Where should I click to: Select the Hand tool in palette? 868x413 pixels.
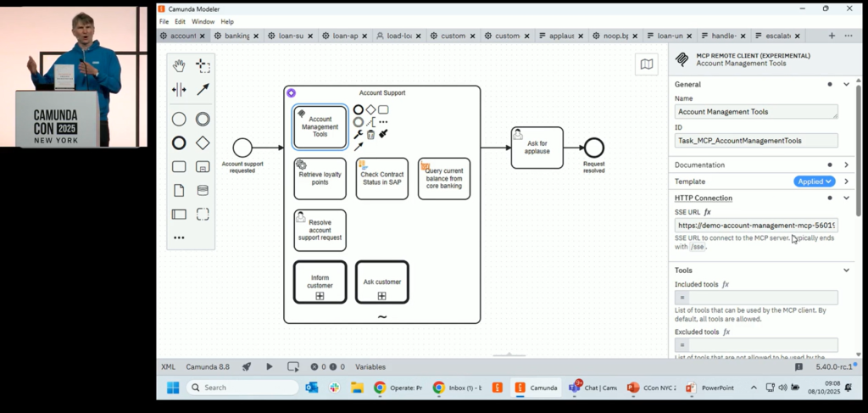179,65
